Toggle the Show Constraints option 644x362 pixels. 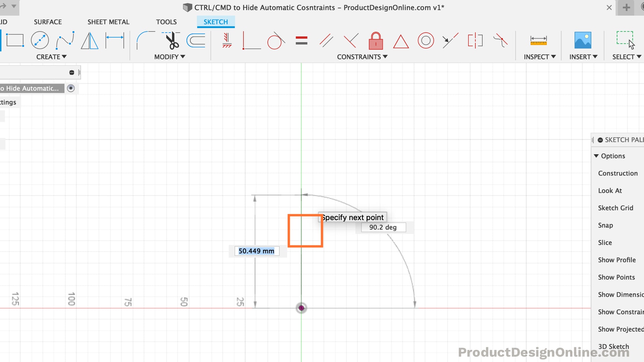click(x=621, y=312)
